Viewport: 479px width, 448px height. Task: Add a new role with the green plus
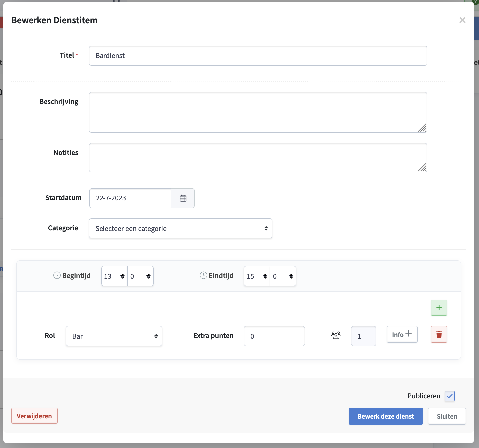(439, 308)
